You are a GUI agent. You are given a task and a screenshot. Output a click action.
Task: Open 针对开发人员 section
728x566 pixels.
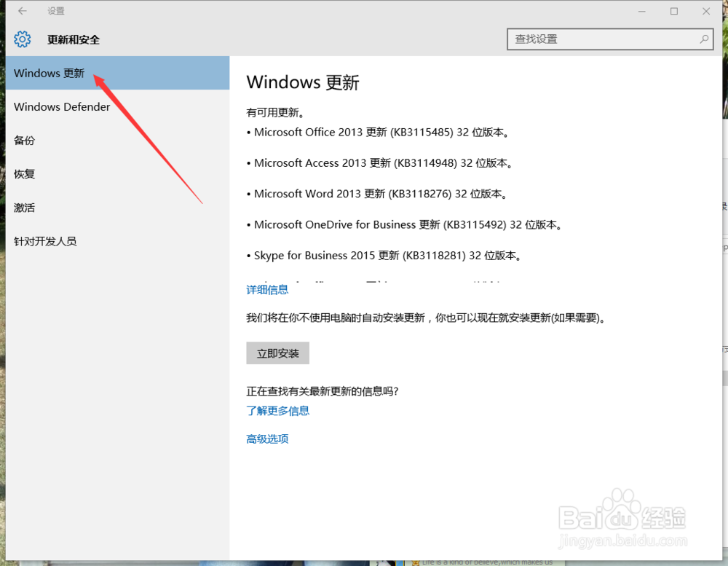point(117,241)
